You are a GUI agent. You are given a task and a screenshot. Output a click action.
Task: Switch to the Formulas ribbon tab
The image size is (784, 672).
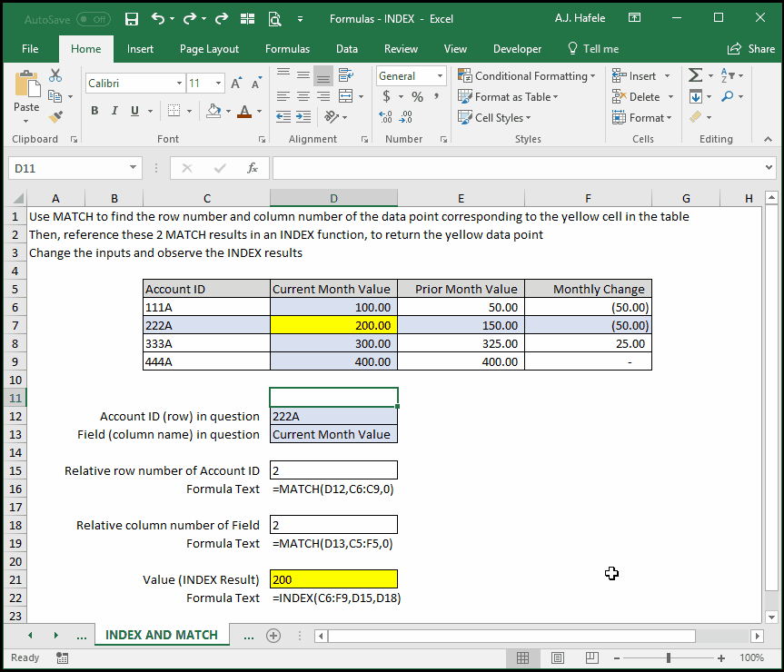(287, 49)
